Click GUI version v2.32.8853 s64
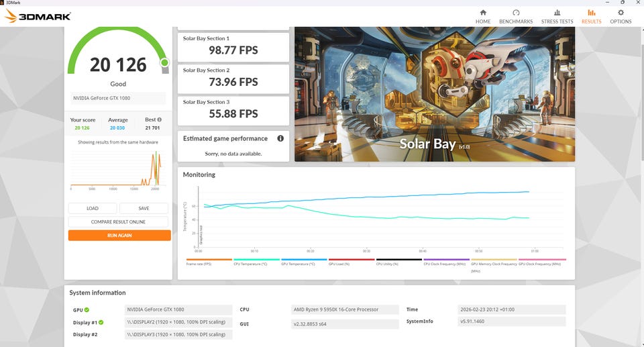Viewport: 644px width, 347px height. [x=345, y=324]
